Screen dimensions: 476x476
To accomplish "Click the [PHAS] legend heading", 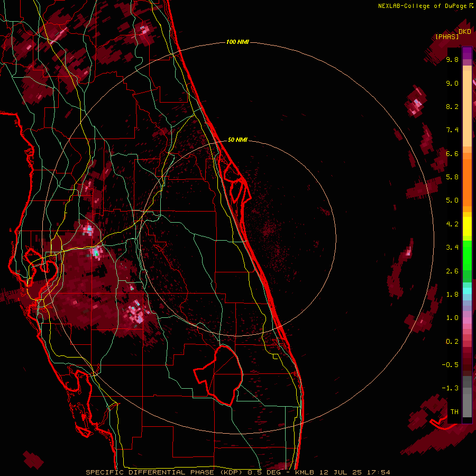I will 447,36.
